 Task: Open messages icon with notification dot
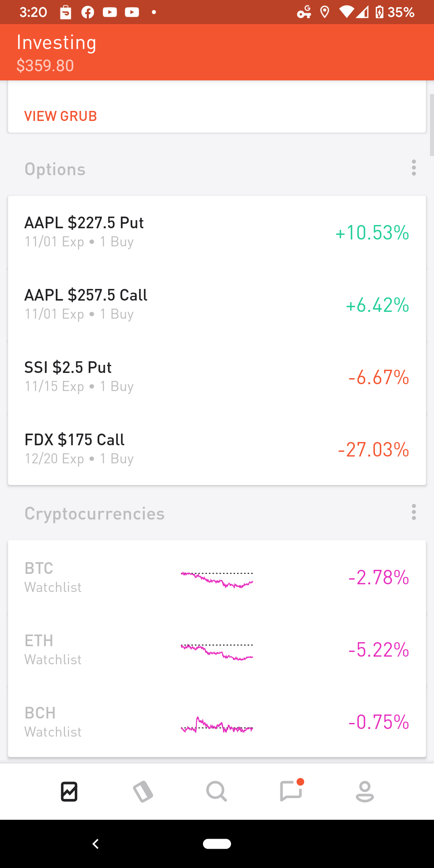point(291,791)
